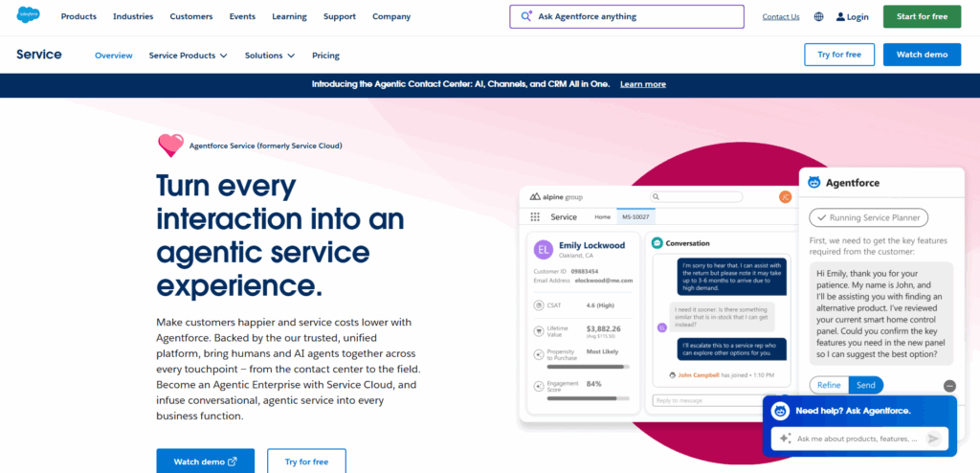This screenshot has height=473, width=980.
Task: Click the CSAT metric icon
Action: click(539, 305)
